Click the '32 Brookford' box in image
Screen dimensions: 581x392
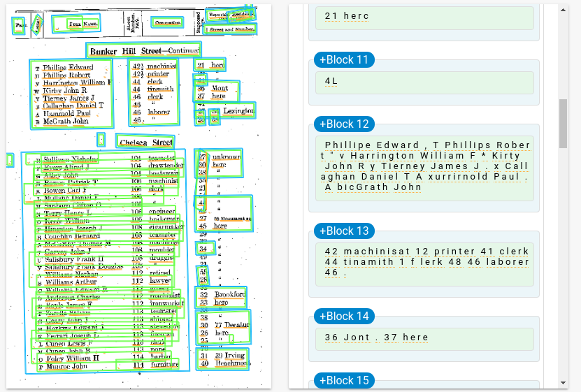(221, 298)
